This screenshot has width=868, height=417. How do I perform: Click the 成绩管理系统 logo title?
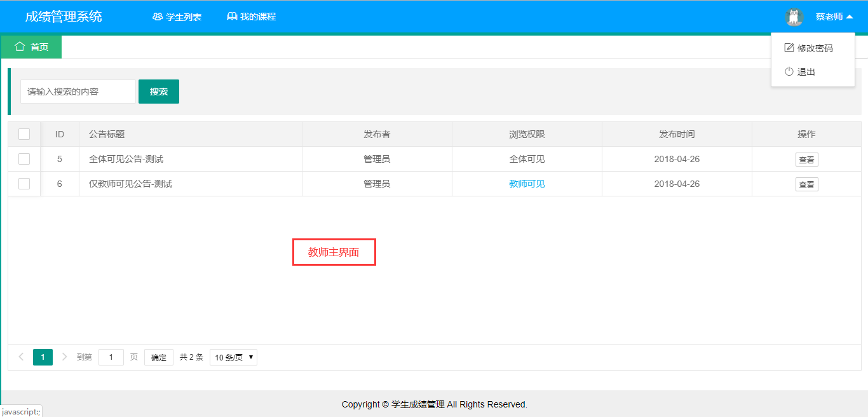[64, 17]
